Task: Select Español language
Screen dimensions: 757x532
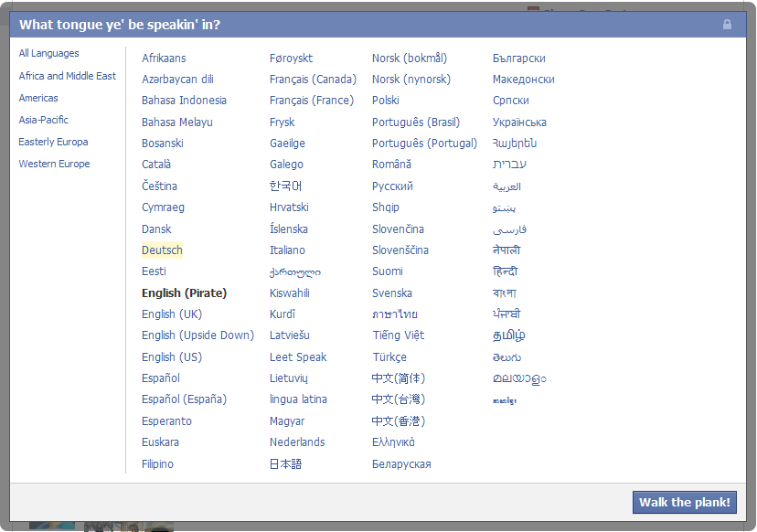Action: pyautogui.click(x=161, y=378)
